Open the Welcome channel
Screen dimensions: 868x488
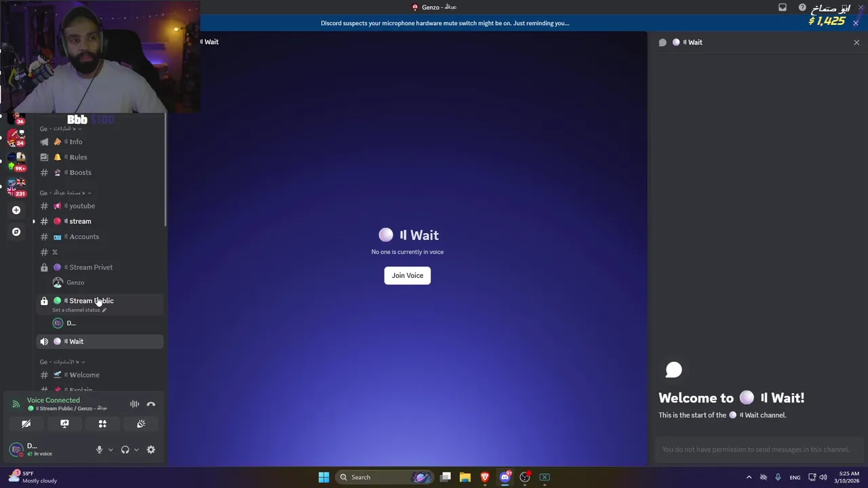100,375
